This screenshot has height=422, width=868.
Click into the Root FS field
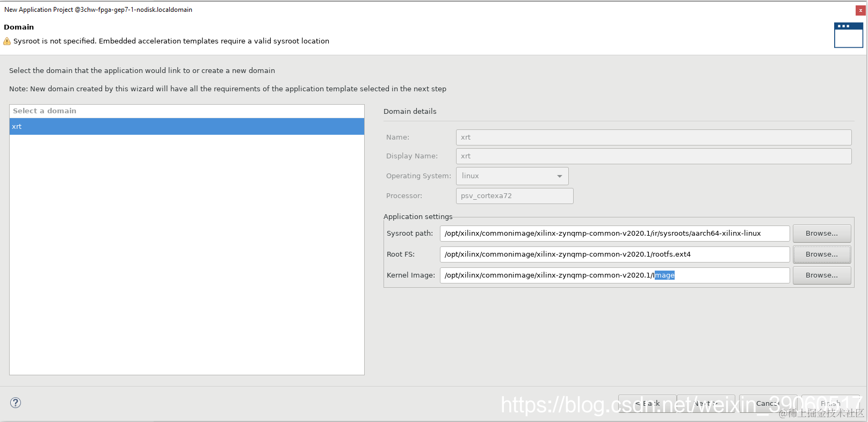[x=615, y=254]
